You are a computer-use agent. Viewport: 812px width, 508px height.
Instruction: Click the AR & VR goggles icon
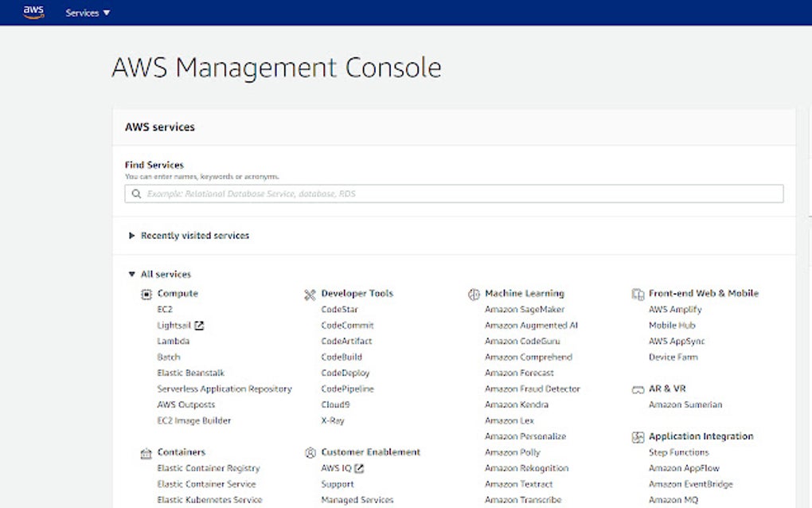pos(638,389)
